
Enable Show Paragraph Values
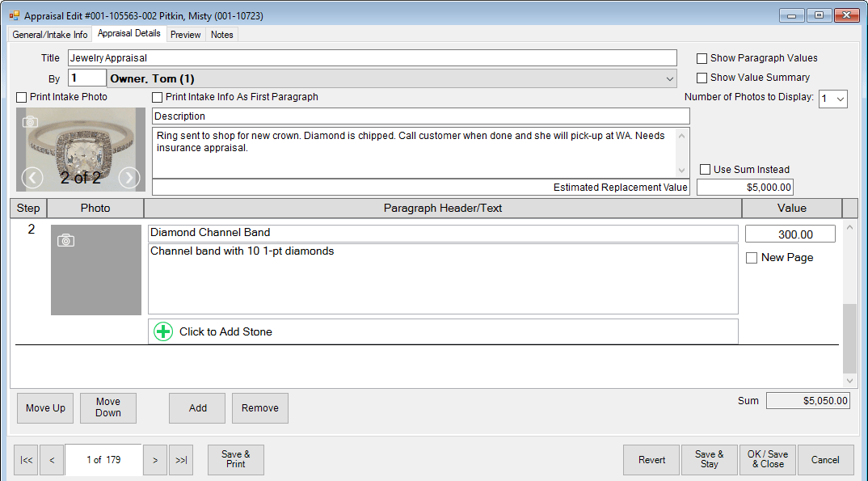click(702, 58)
